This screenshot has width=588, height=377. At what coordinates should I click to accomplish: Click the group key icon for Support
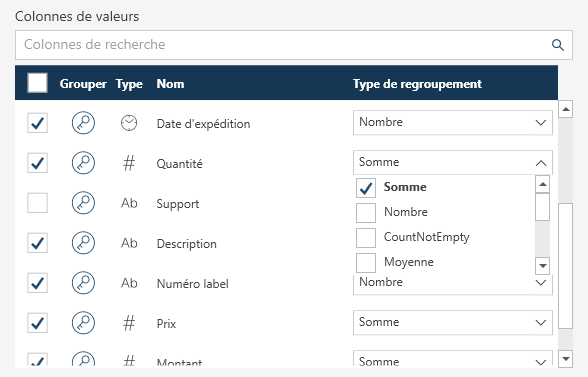pyautogui.click(x=83, y=203)
